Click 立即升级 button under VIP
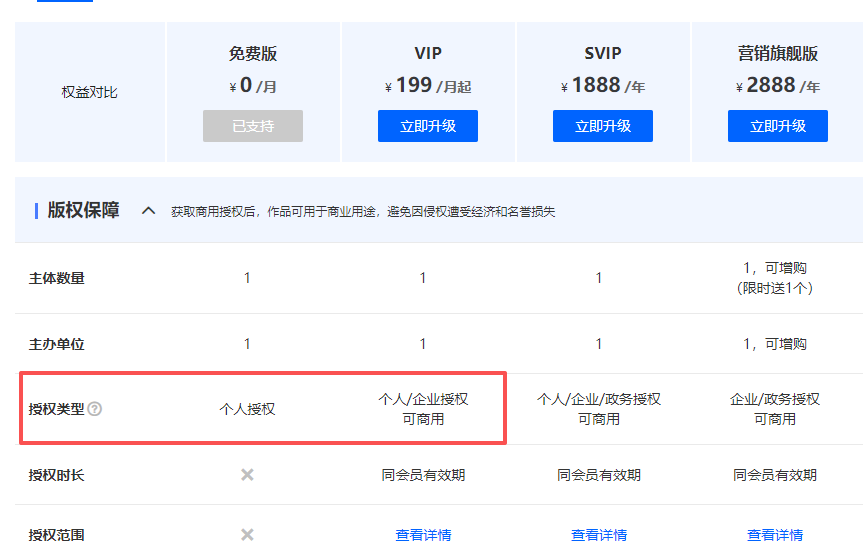This screenshot has height=554, width=863. [x=428, y=126]
